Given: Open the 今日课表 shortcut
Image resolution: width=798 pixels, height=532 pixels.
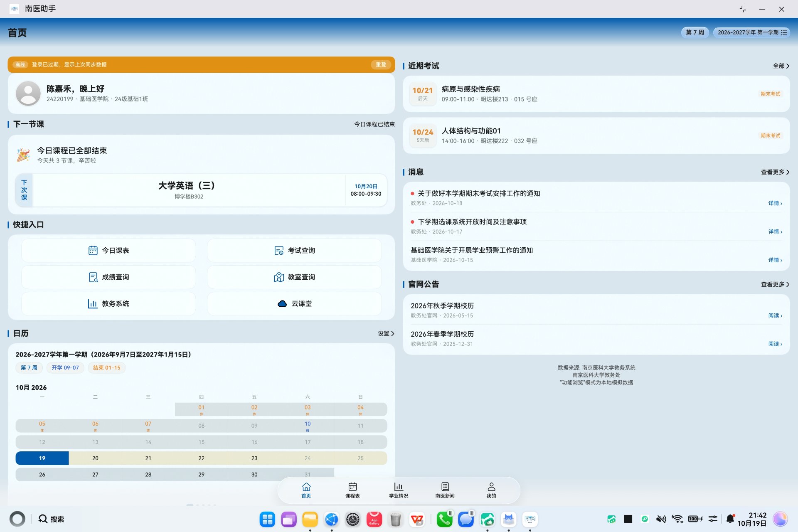Looking at the screenshot, I should click(x=108, y=251).
